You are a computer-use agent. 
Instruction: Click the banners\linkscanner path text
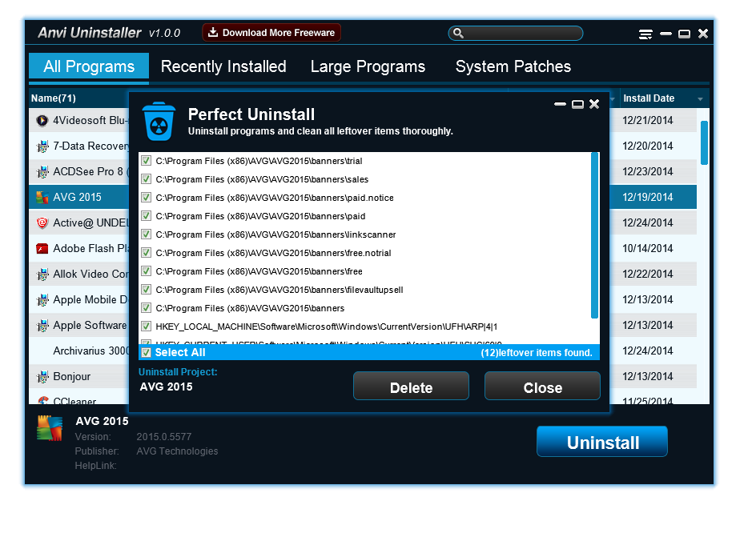coord(275,234)
